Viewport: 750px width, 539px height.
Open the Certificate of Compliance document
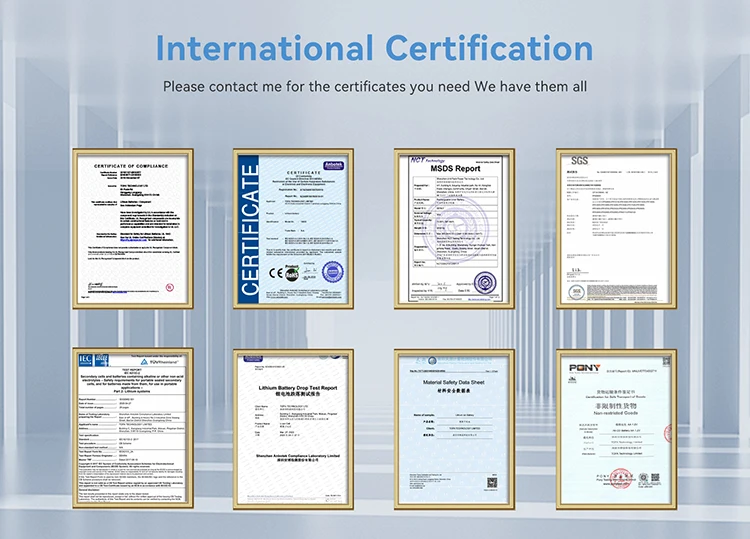click(x=132, y=228)
